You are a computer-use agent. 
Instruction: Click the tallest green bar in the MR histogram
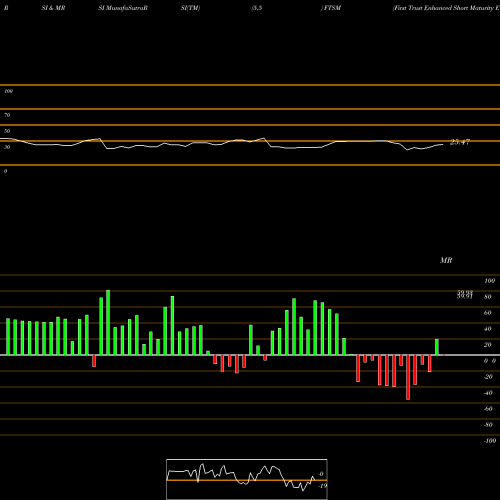(108, 322)
